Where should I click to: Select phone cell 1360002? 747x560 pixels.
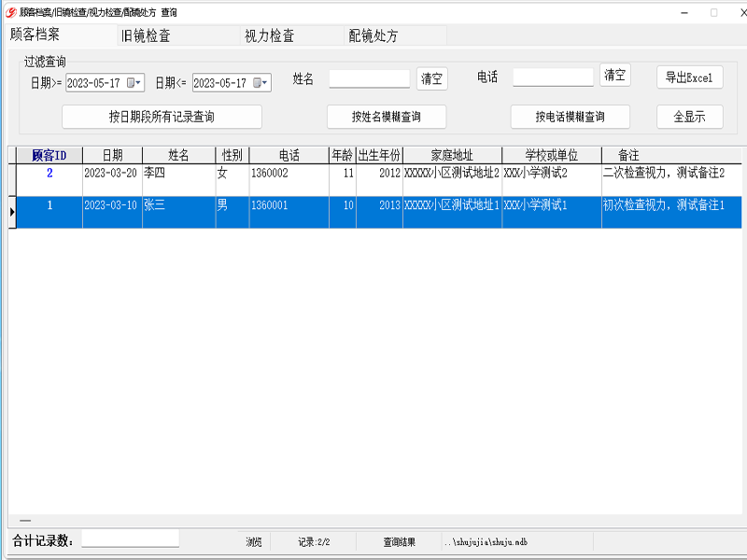[x=289, y=179]
